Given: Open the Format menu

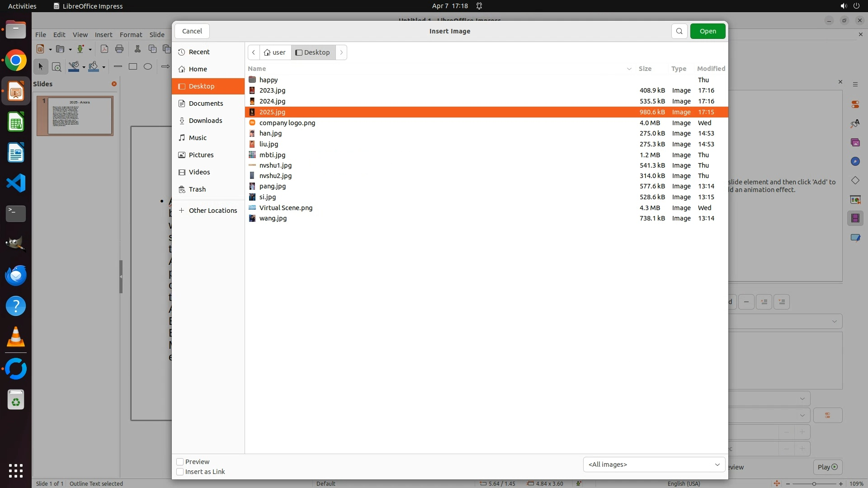Looking at the screenshot, I should 131,35.
